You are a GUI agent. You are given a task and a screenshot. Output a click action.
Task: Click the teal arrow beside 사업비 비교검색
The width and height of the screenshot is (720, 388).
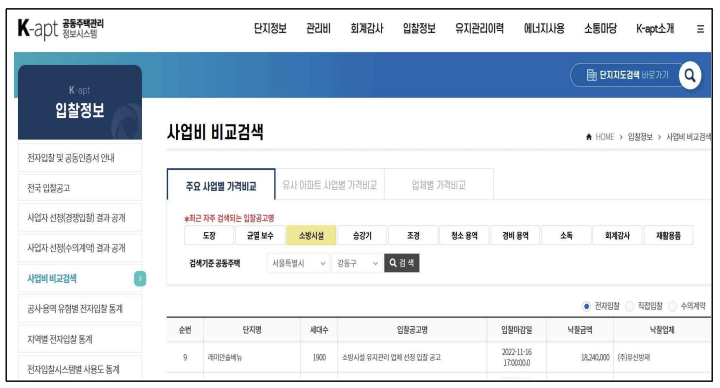click(x=140, y=278)
